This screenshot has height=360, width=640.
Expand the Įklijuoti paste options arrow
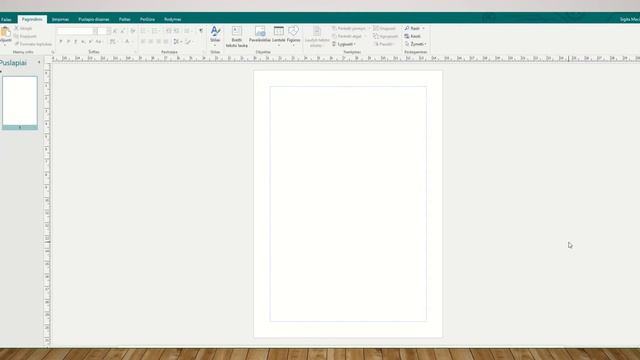click(5, 45)
